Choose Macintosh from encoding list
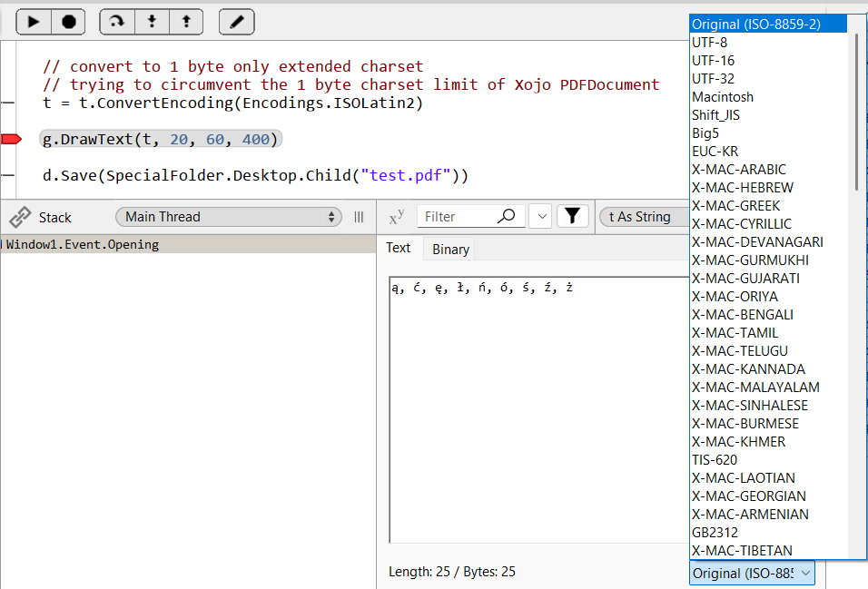Screen dimensions: 868x589 [x=768, y=97]
